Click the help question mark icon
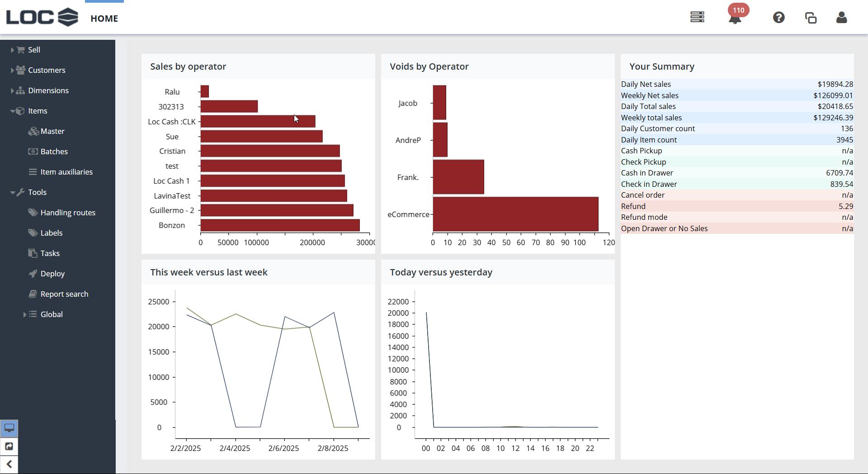The height and width of the screenshot is (474, 868). coord(778,17)
